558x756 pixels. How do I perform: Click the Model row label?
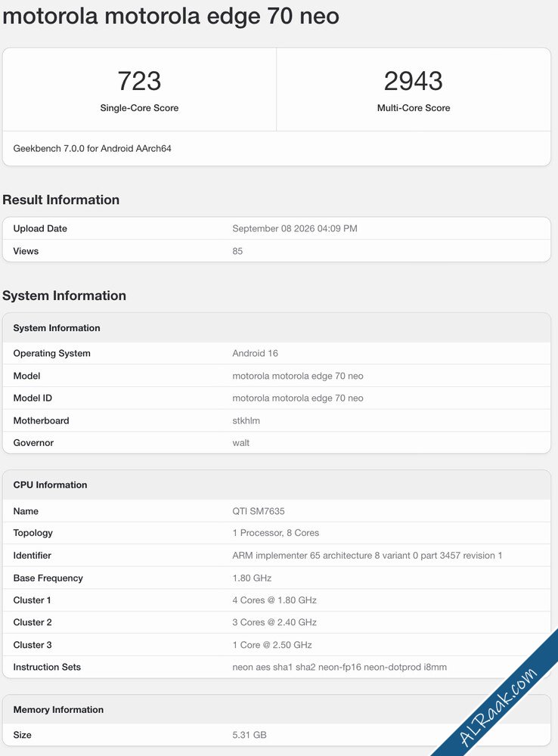[26, 376]
